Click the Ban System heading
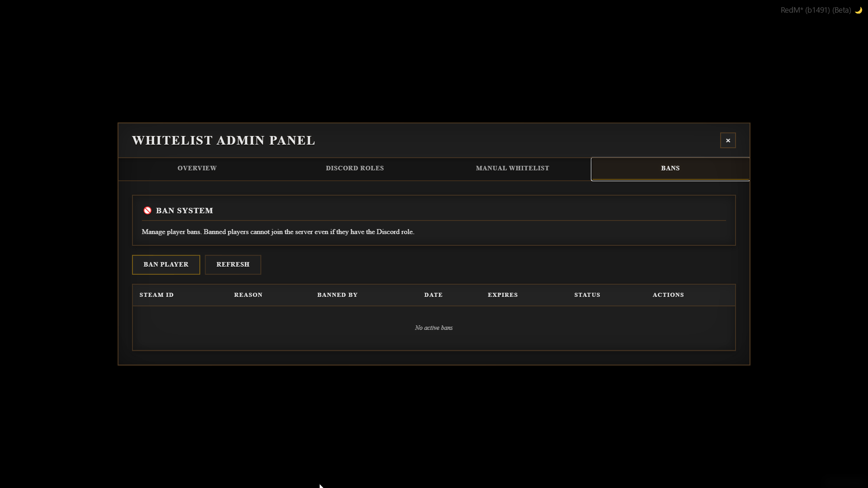 (184, 211)
